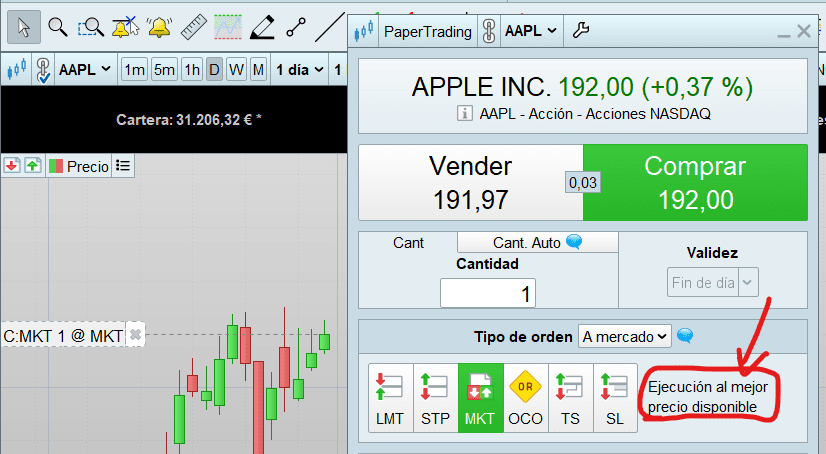Click the Cartera: 31.206,32 € text
The image size is (826, 454).
(189, 120)
